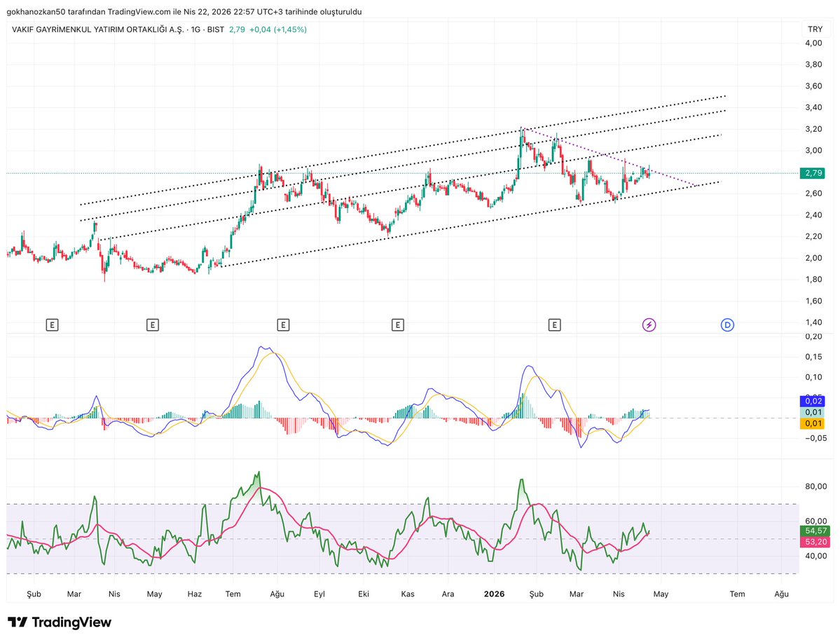Click the 3,00 price axis label
The image size is (840, 642).
(813, 150)
